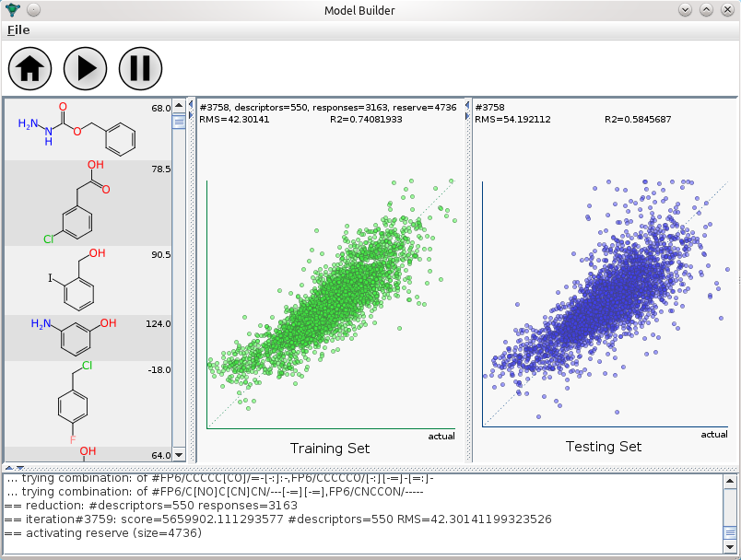Select the fluorobenzyl chloride molecule (-18.0)
Image resolution: width=741 pixels, height=560 pixels.
click(88, 403)
